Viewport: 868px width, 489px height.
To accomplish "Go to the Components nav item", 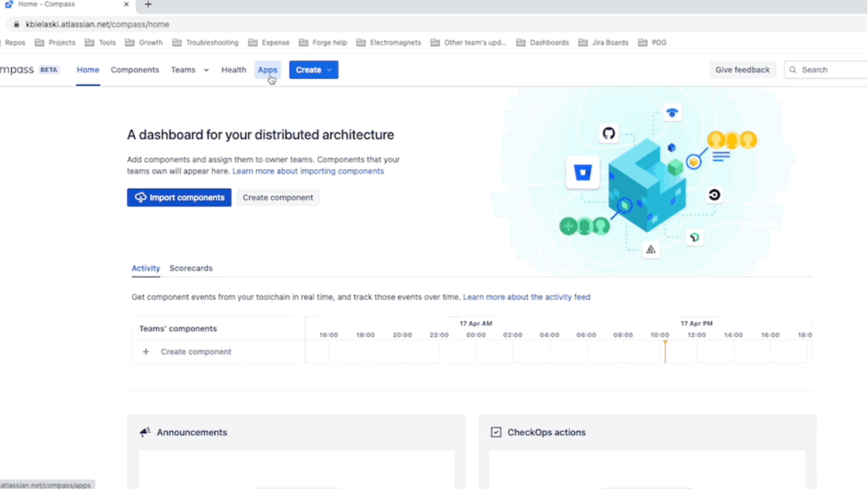I will tap(134, 70).
